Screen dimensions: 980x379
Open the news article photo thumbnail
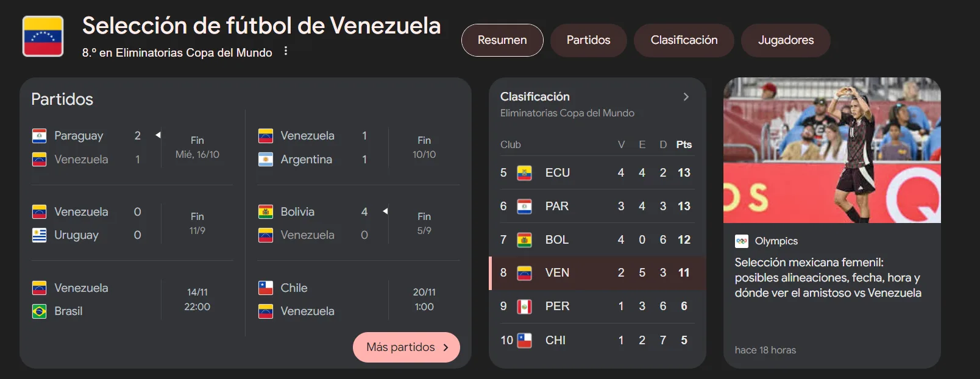pyautogui.click(x=832, y=150)
